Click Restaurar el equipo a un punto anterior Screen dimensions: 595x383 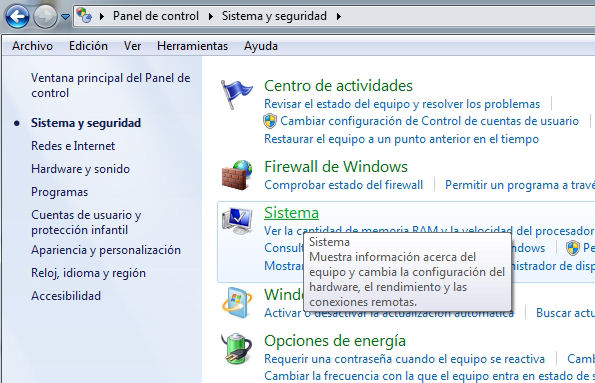point(401,139)
